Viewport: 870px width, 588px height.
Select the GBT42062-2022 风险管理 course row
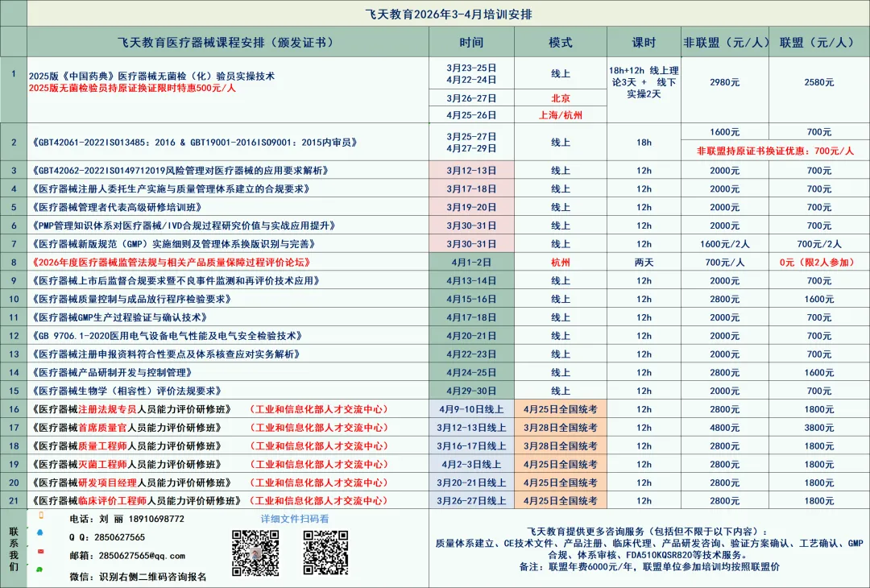click(x=227, y=171)
